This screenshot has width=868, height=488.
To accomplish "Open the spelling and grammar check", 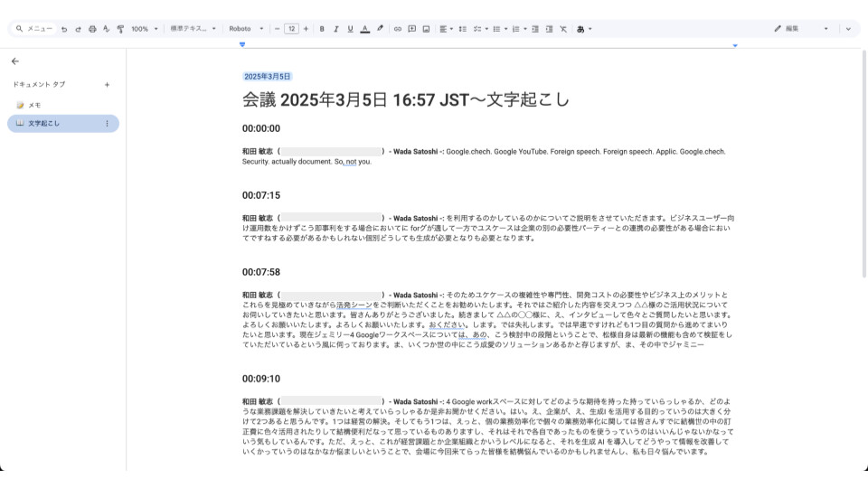I will tap(106, 29).
